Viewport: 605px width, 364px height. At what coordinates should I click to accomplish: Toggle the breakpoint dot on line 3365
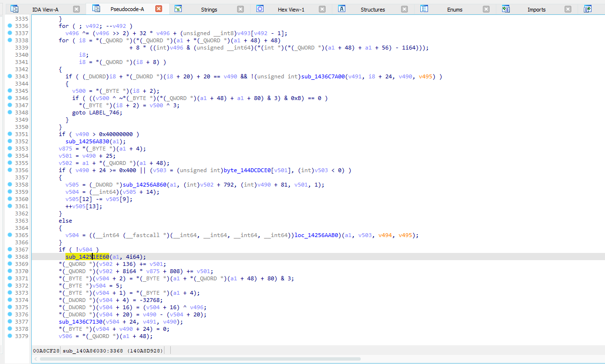(10, 235)
